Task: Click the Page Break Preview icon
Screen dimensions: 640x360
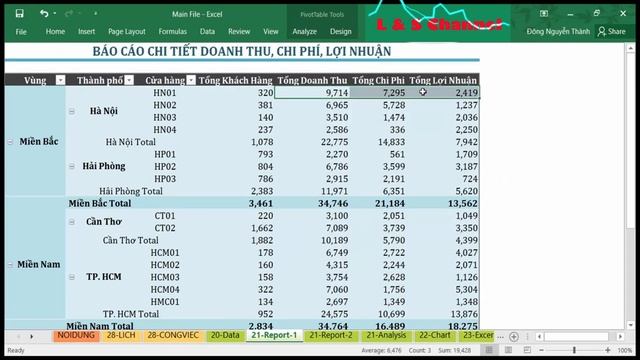Action: click(x=527, y=350)
